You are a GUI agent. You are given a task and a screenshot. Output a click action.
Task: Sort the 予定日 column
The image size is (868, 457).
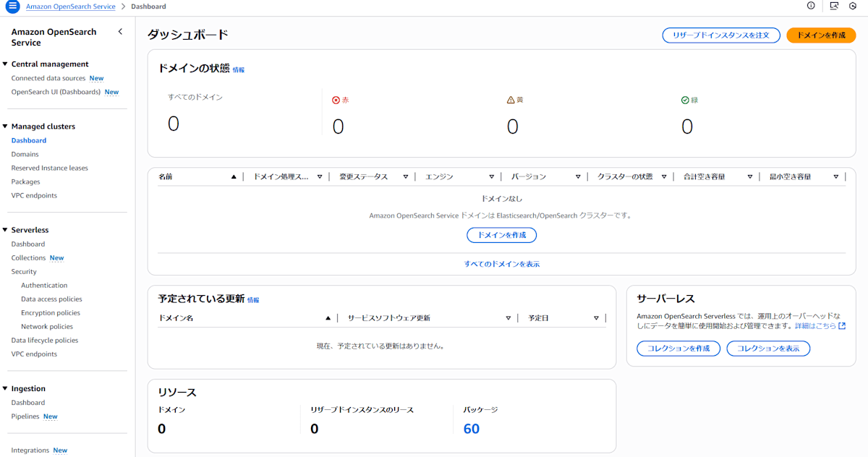point(596,317)
